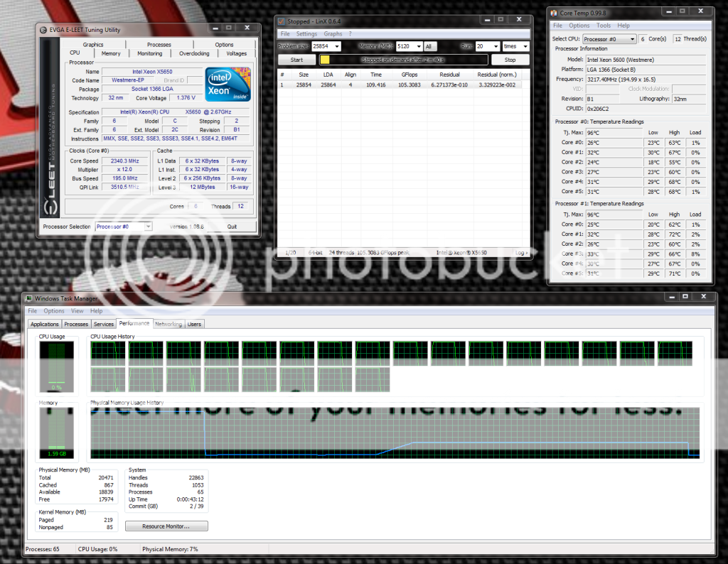This screenshot has height=564, width=728.
Task: Click the Stop button in LinX
Action: 510,60
